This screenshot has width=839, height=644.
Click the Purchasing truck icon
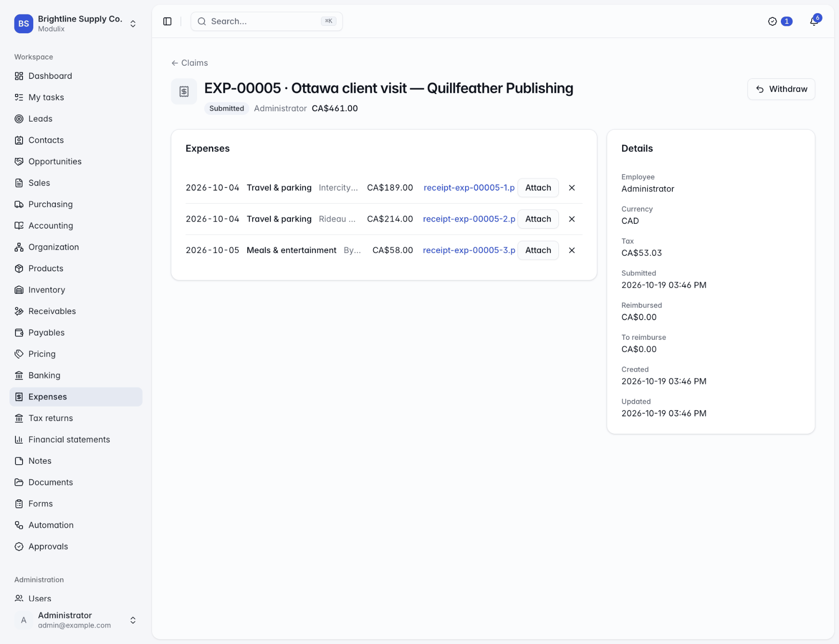[19, 204]
